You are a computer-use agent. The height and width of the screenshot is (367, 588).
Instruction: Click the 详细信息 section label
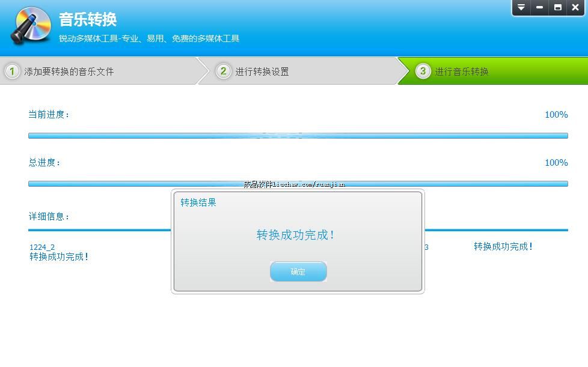(x=49, y=216)
